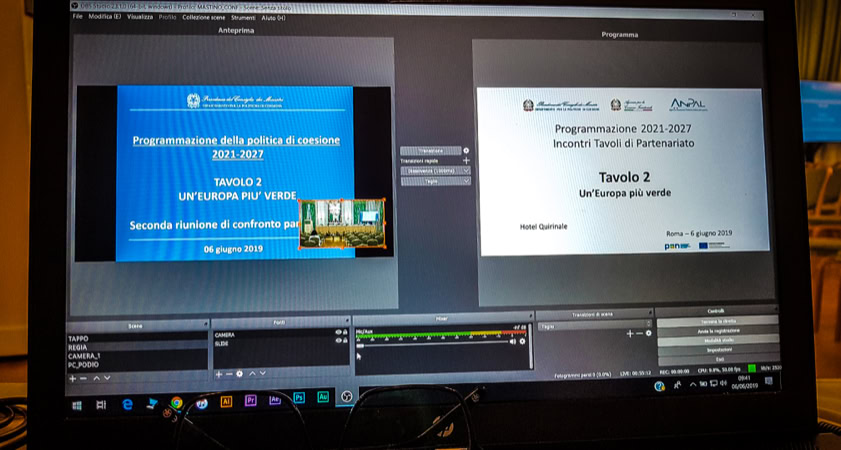Open transition settings gear next to Transizione
Image resolution: width=841 pixels, height=450 pixels.
(x=466, y=150)
